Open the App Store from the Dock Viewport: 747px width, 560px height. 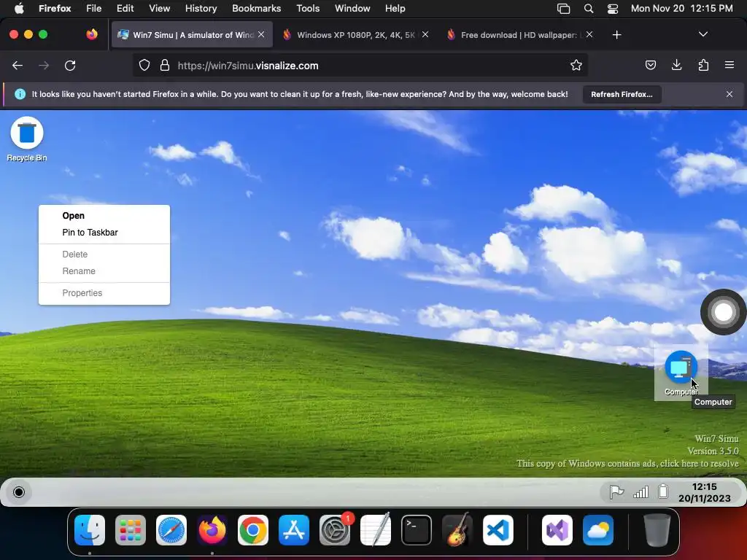click(x=294, y=530)
